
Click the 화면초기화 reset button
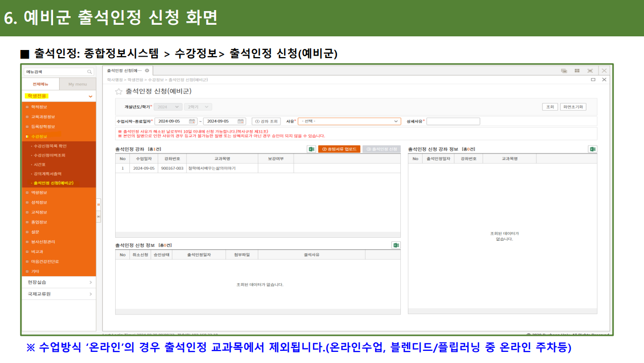point(573,107)
